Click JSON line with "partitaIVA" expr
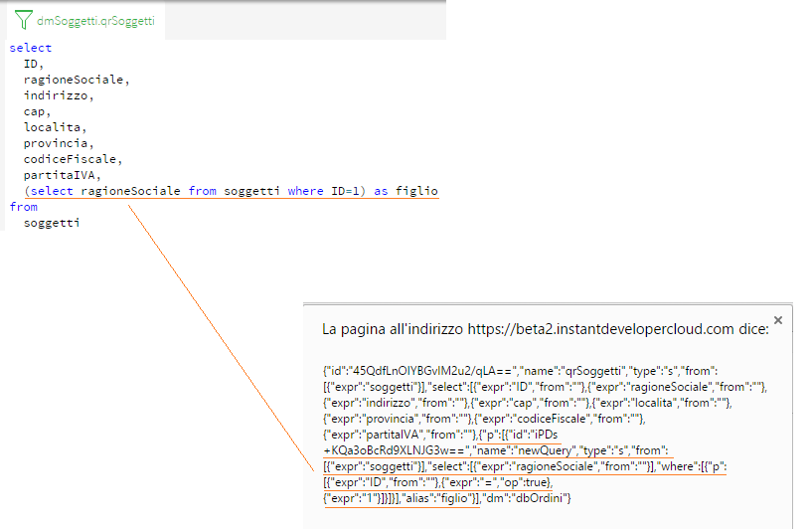Screen dimensions: 812x529 440,435
